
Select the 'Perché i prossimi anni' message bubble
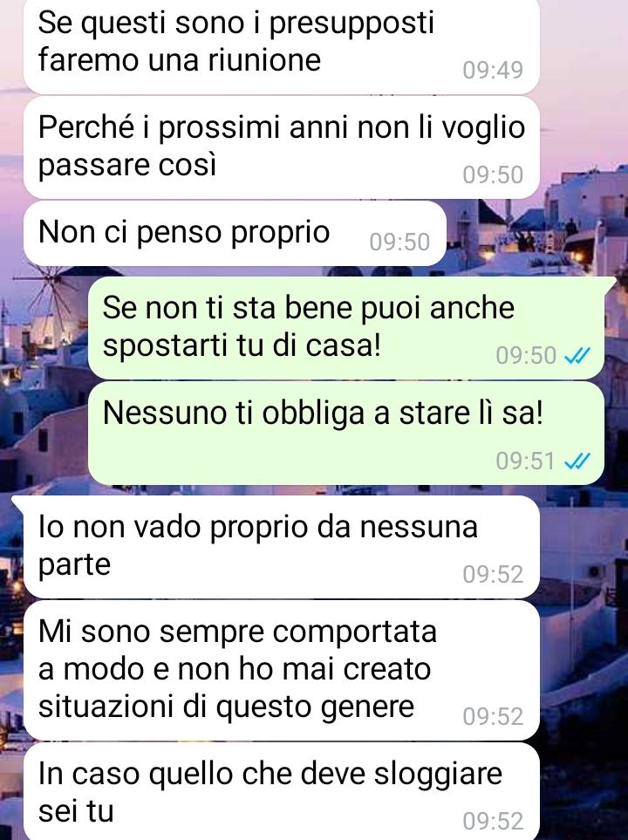(282, 147)
